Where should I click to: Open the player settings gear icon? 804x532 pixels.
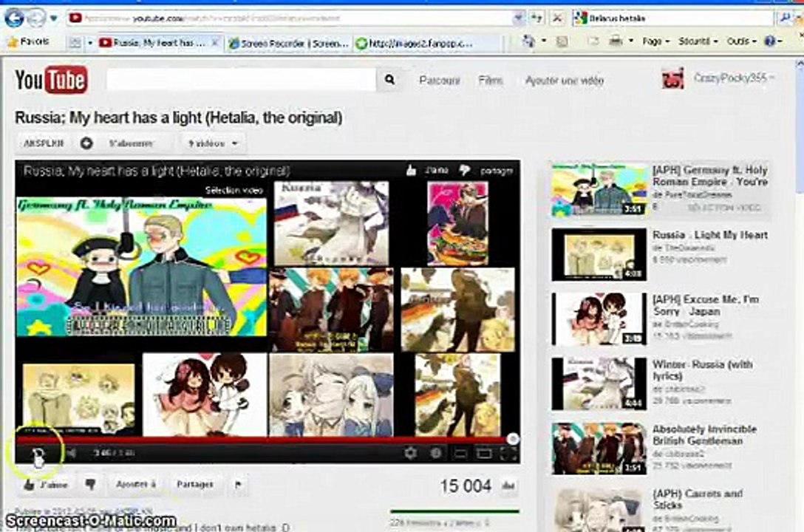tap(410, 453)
